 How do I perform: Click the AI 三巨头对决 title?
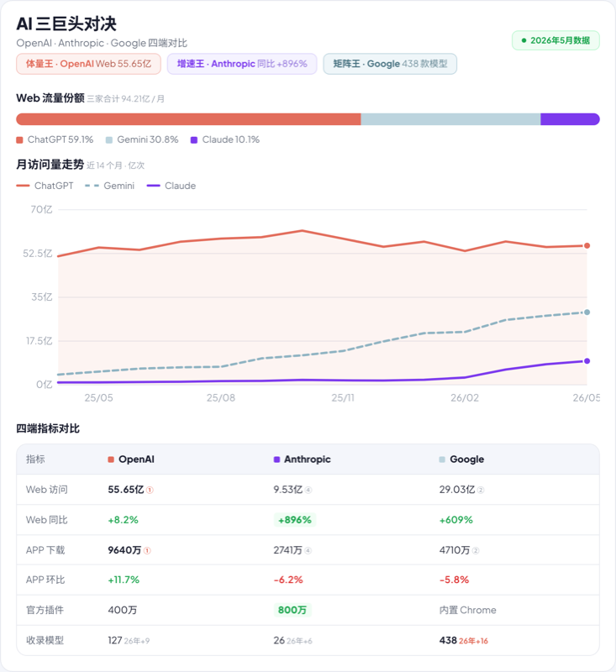66,24
